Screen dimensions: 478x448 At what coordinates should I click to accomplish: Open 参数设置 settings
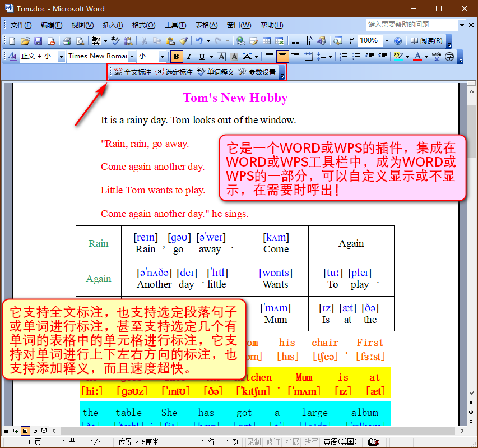257,72
